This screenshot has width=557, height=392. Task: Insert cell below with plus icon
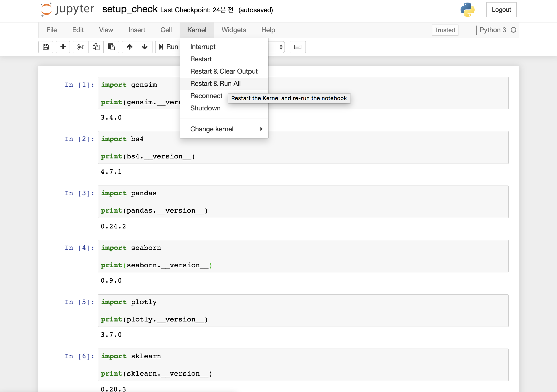[63, 47]
